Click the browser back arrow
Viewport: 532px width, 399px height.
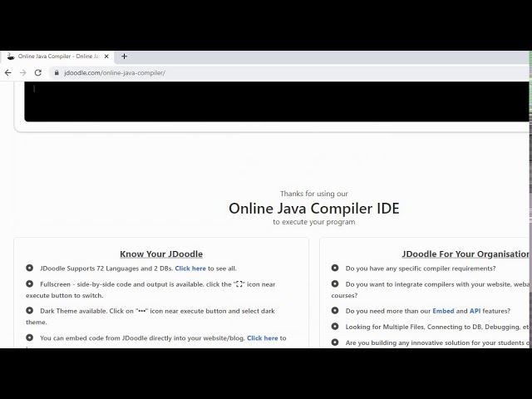coord(8,72)
